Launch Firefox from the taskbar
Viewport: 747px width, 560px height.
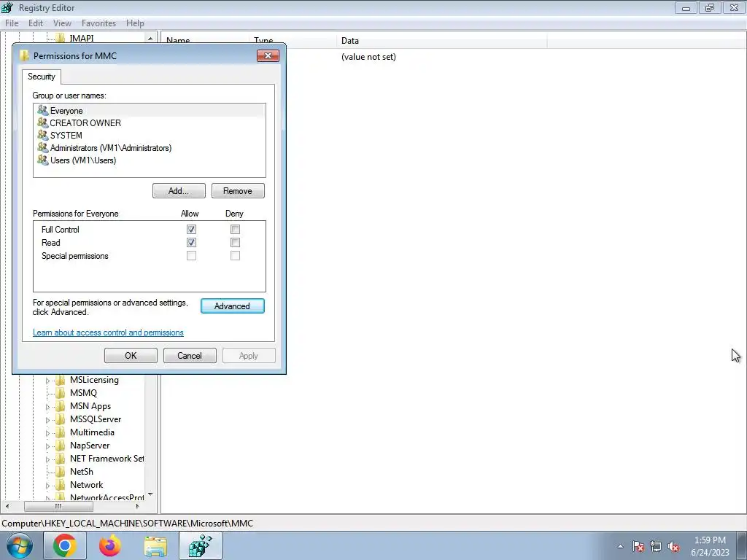(x=110, y=545)
